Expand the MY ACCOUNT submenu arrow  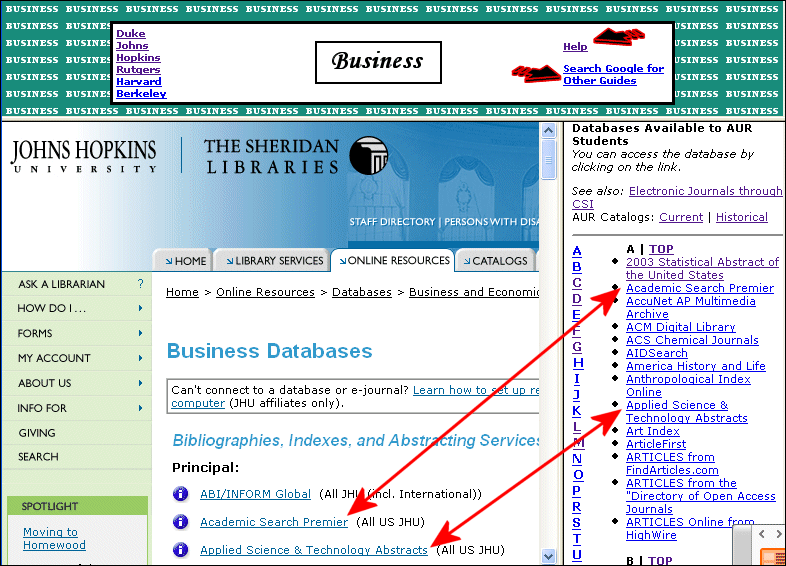[x=140, y=358]
